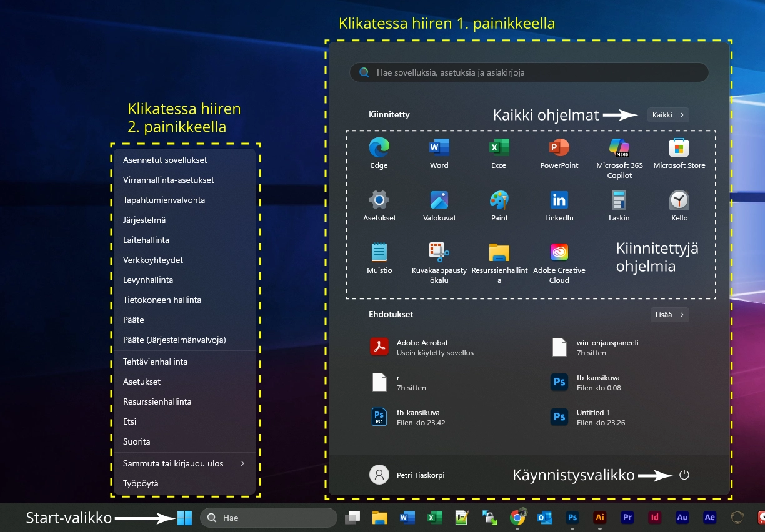Viewport: 765px width, 532px height.
Task: Open Adobe Creative Cloud app
Action: pos(559,254)
